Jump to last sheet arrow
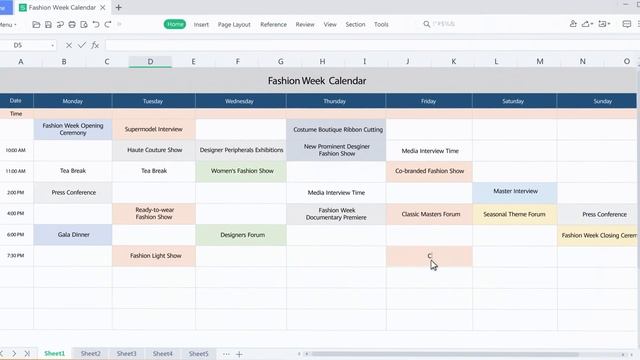 tap(27, 353)
